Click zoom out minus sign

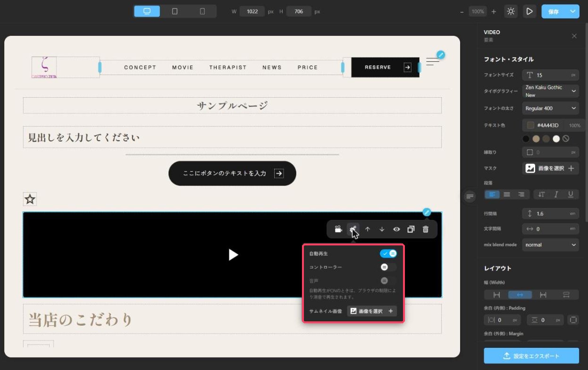[x=462, y=11]
